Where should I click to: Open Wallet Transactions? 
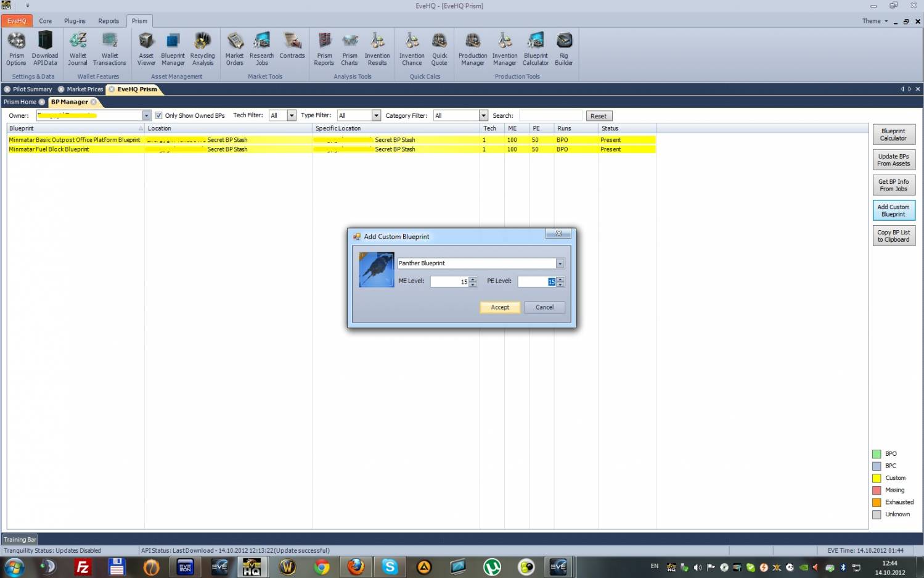point(110,49)
